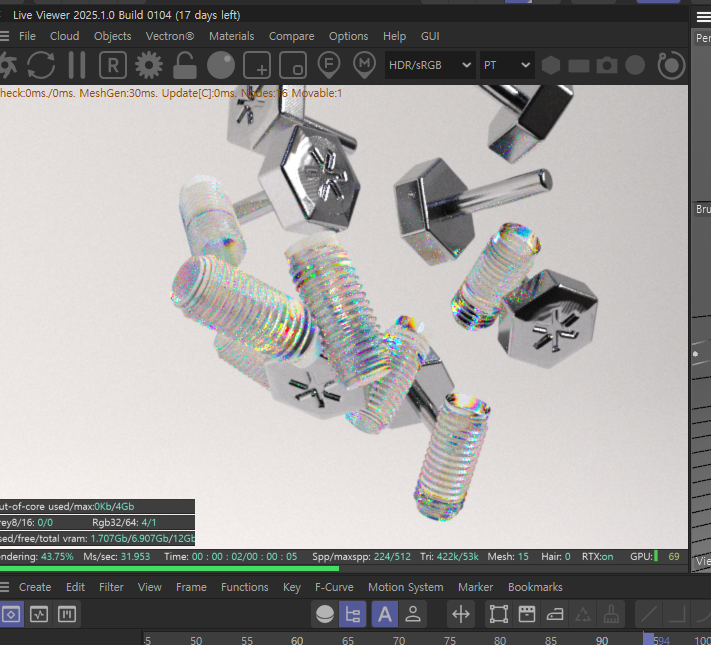The image size is (711, 645).
Task: Click the GPU usage green indicator
Action: point(656,556)
